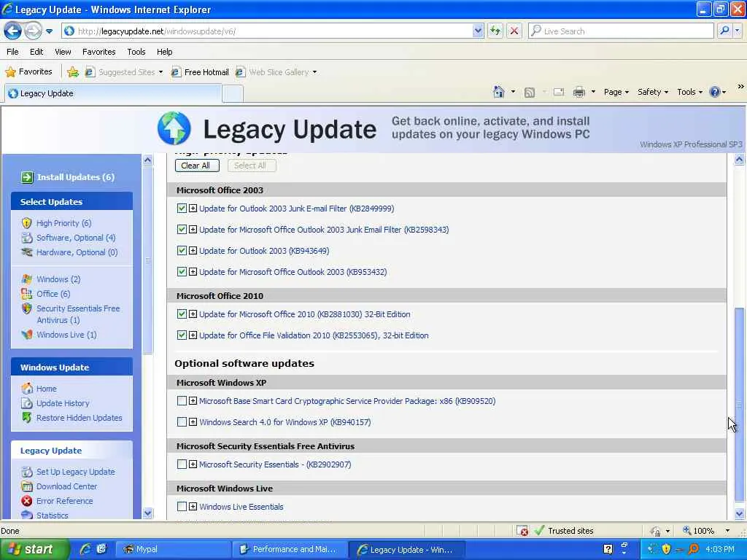Image resolution: width=747 pixels, height=560 pixels.
Task: Open Performance and Maintenance taskbar window
Action: [290, 549]
